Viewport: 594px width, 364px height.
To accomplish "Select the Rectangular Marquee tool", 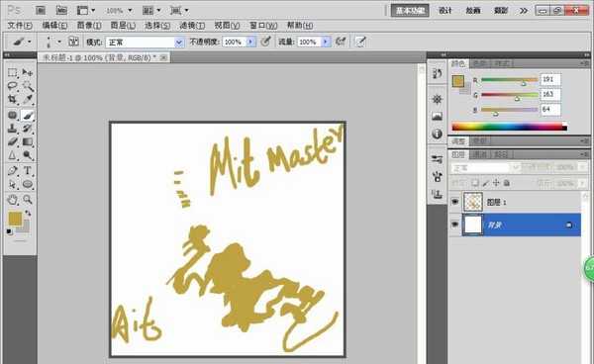I will click(x=13, y=72).
